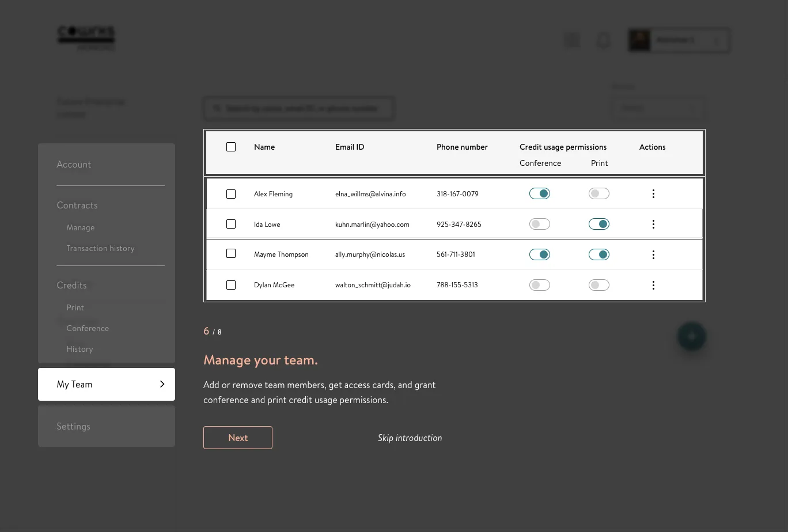The height and width of the screenshot is (532, 788).
Task: Disable Conference permission for Alex Fleming
Action: 540,194
